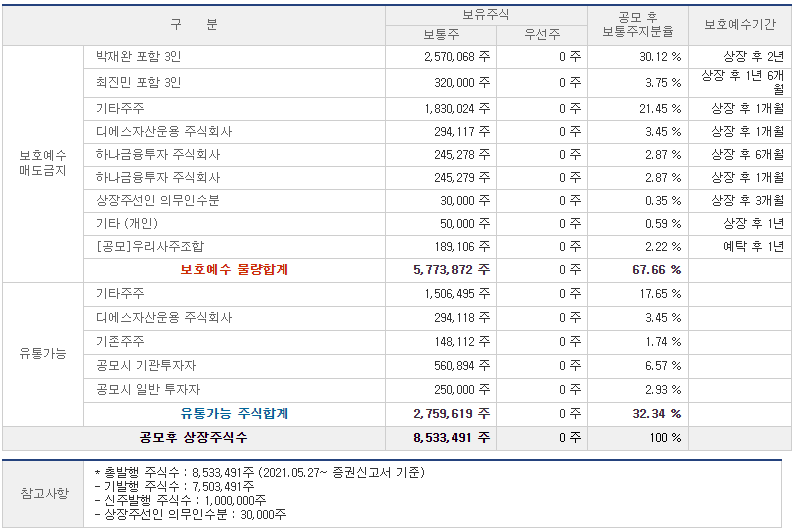The width and height of the screenshot is (795, 529).
Task: Click the blue '유통가능 주식합계' label
Action: [x=234, y=414]
